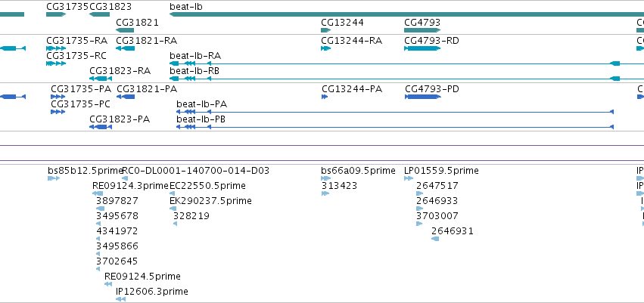Click EST RC0-DL0001-140700-014-D03
The image size is (644, 303).
tap(126, 178)
